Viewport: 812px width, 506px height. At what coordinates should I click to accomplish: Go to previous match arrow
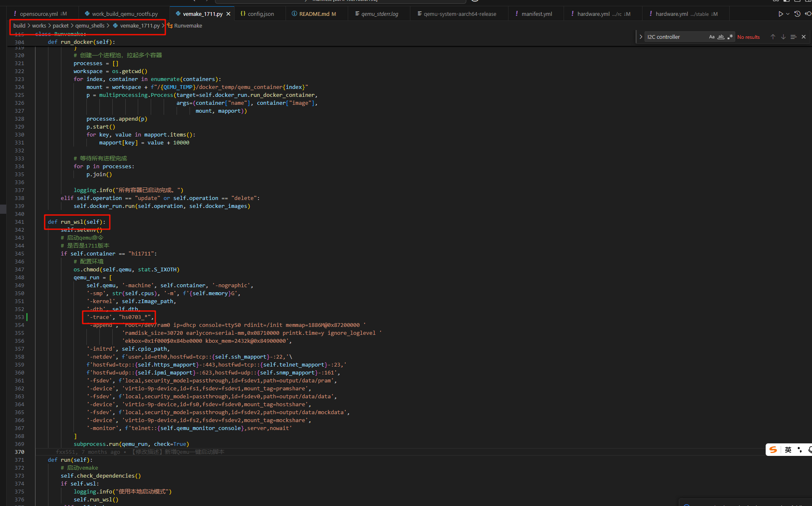(x=773, y=37)
